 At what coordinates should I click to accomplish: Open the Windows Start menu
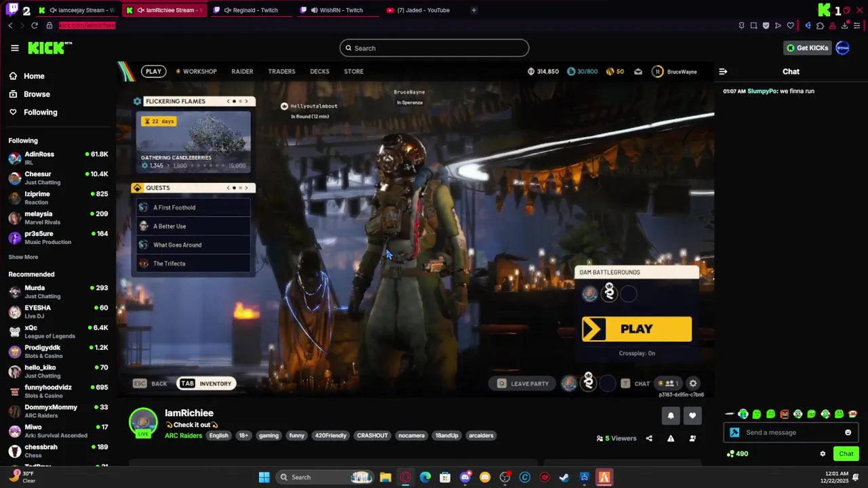pyautogui.click(x=264, y=477)
